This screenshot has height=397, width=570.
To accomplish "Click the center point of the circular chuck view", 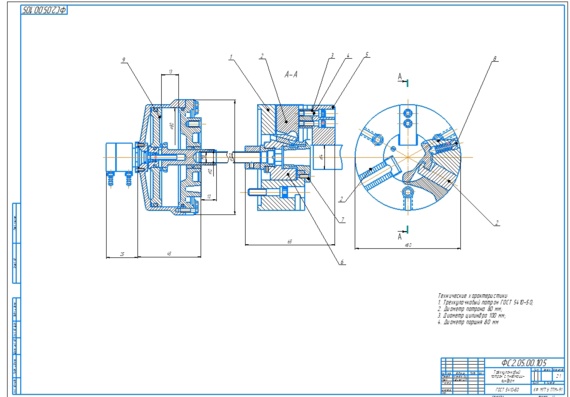I will [x=408, y=157].
